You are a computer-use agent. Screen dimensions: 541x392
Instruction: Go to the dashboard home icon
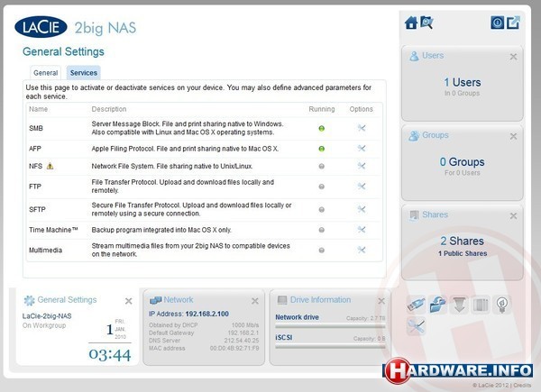[x=411, y=23]
